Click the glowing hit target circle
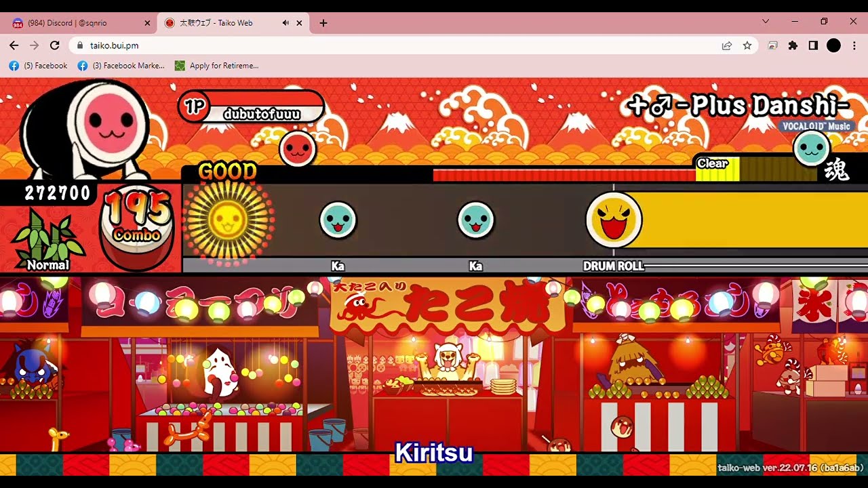Image resolution: width=868 pixels, height=488 pixels. click(227, 220)
